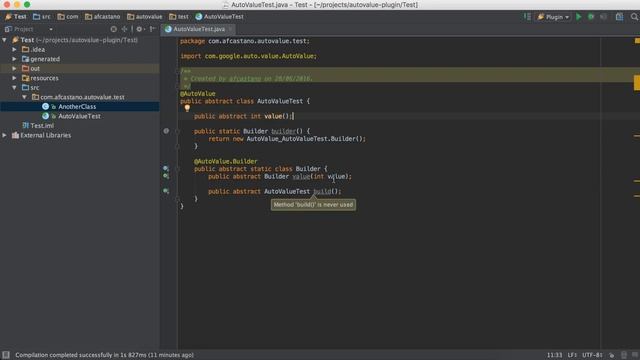This screenshot has height=360, width=640.
Task: Click the autovalue breadcrumb
Action: [x=144, y=17]
